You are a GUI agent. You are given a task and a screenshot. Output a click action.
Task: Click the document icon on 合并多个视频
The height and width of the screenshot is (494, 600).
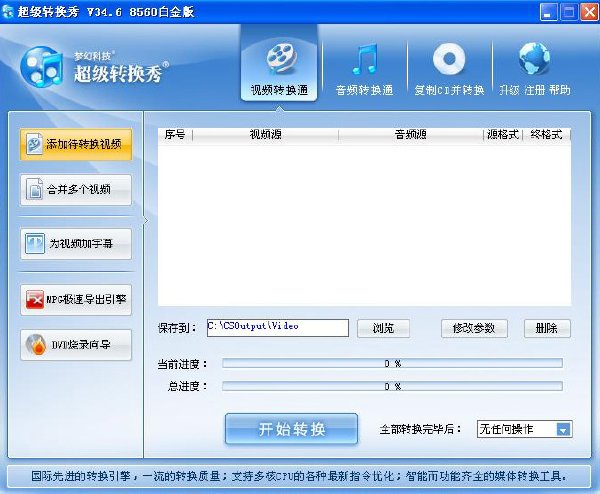[x=34, y=189]
